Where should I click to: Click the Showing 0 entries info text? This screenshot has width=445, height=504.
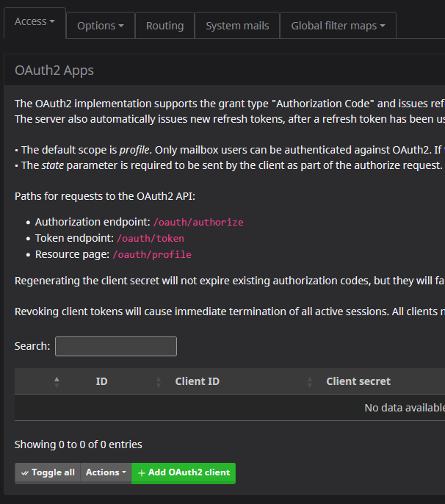pos(79,444)
